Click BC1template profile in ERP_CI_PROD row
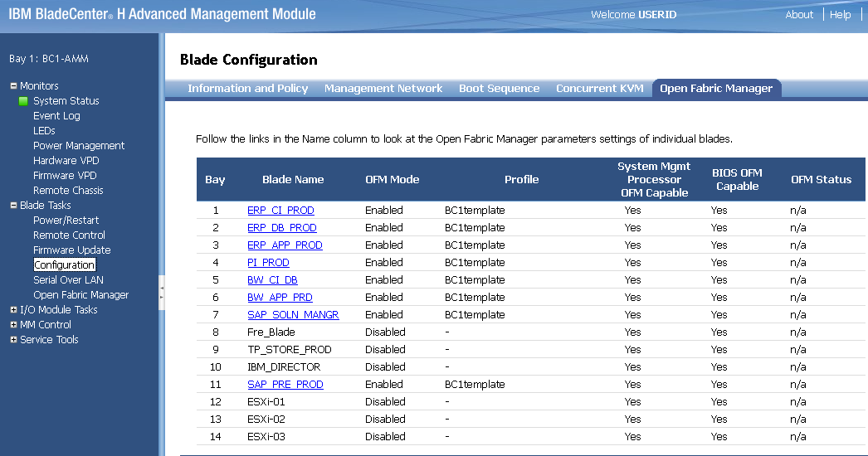Viewport: 868px width, 456px height. coord(475,211)
